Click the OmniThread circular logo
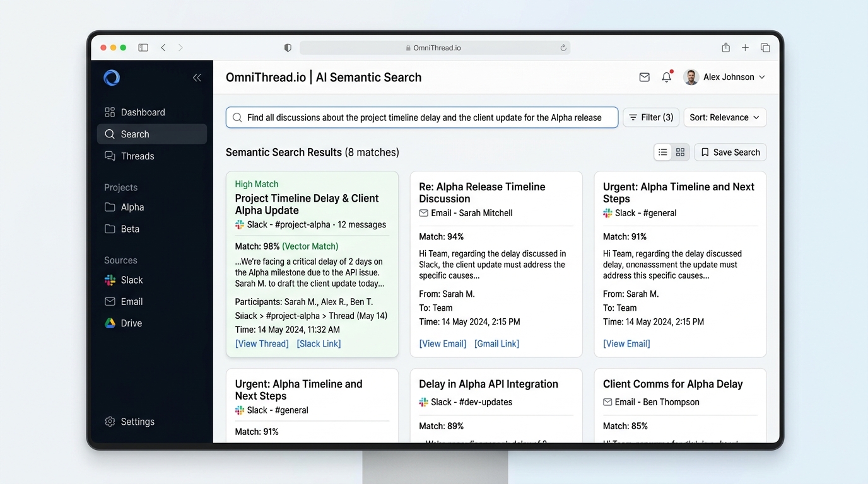 [x=112, y=78]
